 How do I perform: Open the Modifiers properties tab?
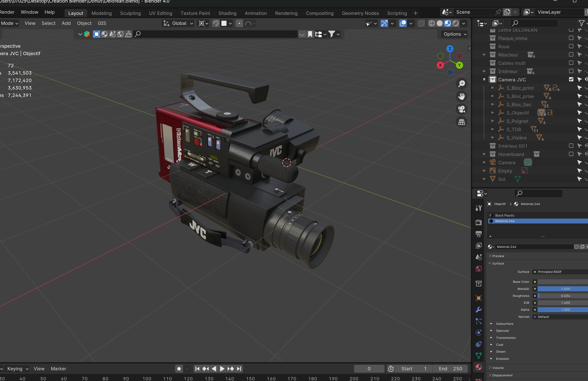[x=479, y=310]
